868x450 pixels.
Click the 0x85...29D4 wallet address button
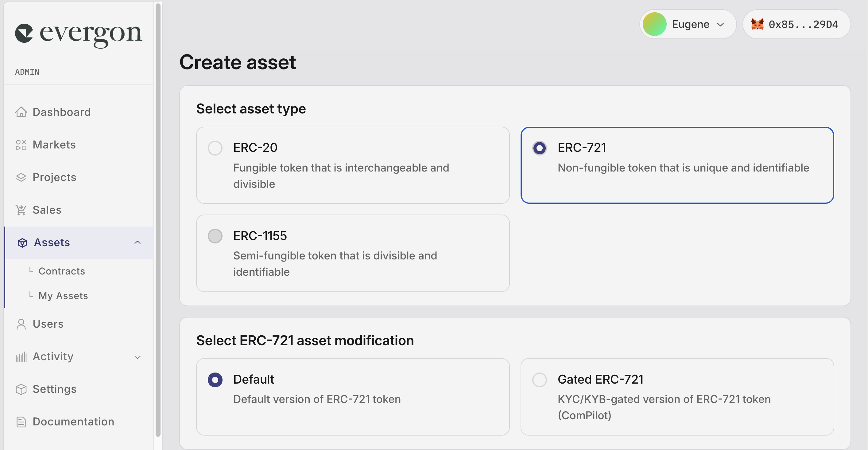803,24
